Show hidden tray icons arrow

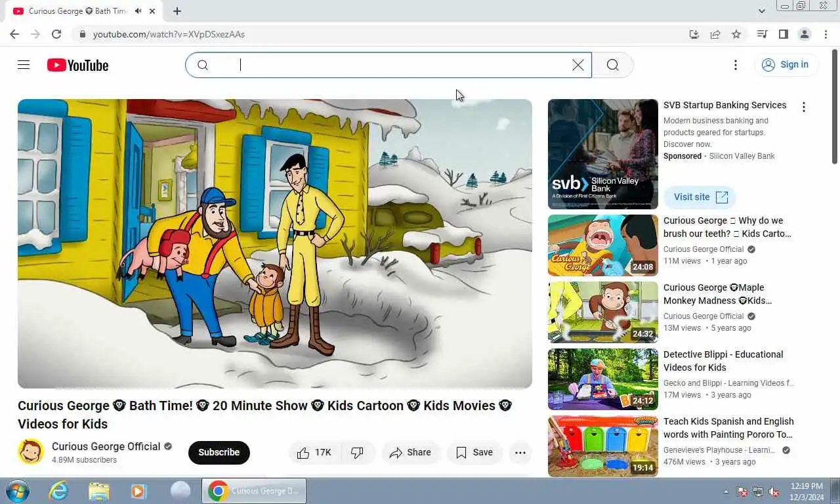pos(726,492)
